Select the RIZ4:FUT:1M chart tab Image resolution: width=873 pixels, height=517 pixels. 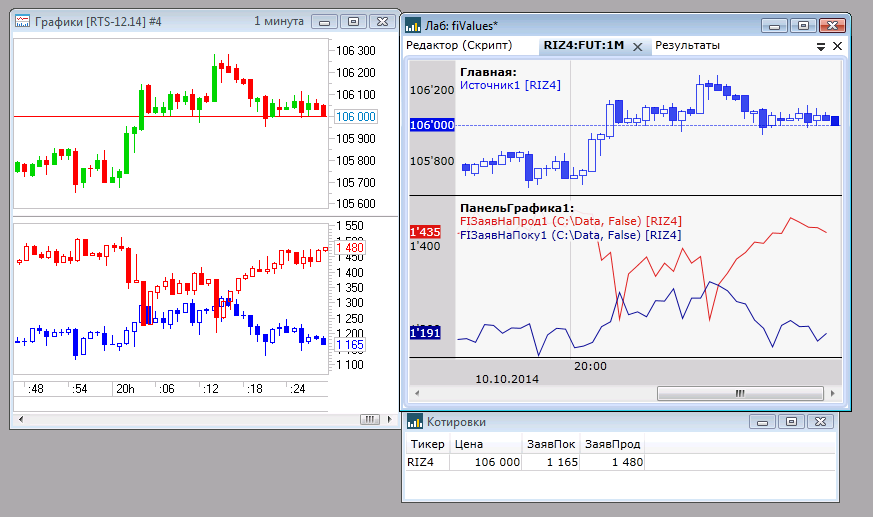582,46
